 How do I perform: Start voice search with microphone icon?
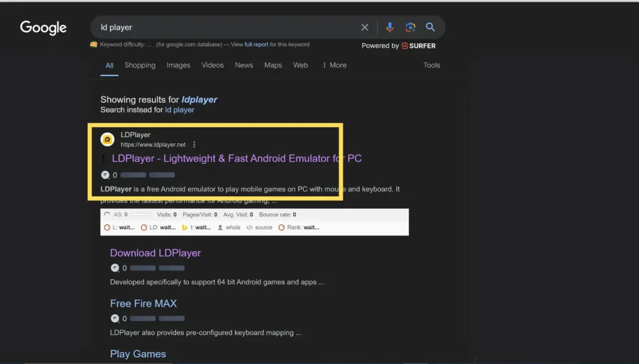389,27
